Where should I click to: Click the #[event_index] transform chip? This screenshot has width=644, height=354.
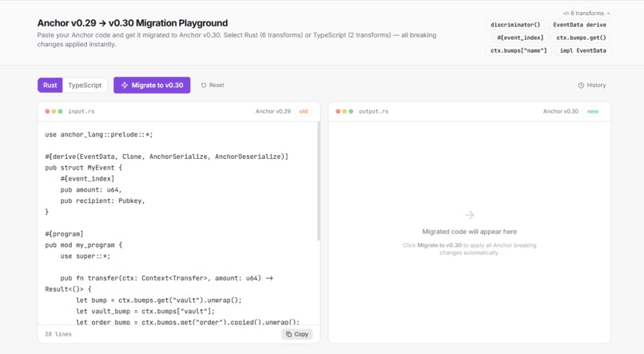[x=520, y=38]
